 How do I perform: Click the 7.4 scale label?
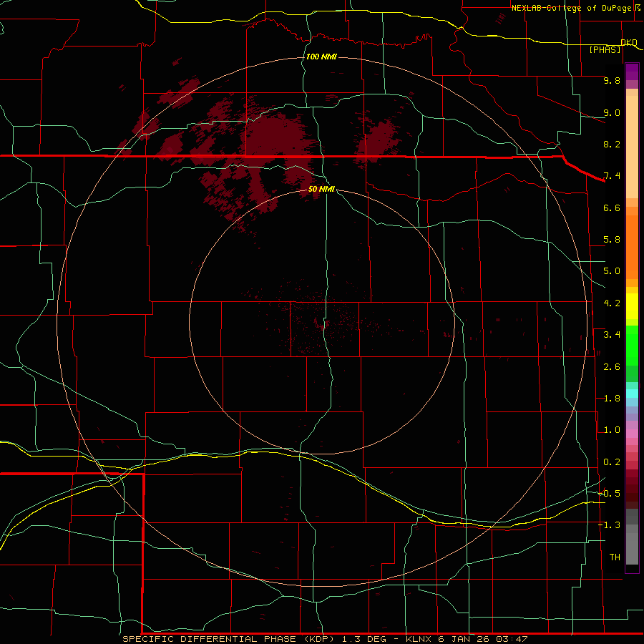click(x=612, y=176)
